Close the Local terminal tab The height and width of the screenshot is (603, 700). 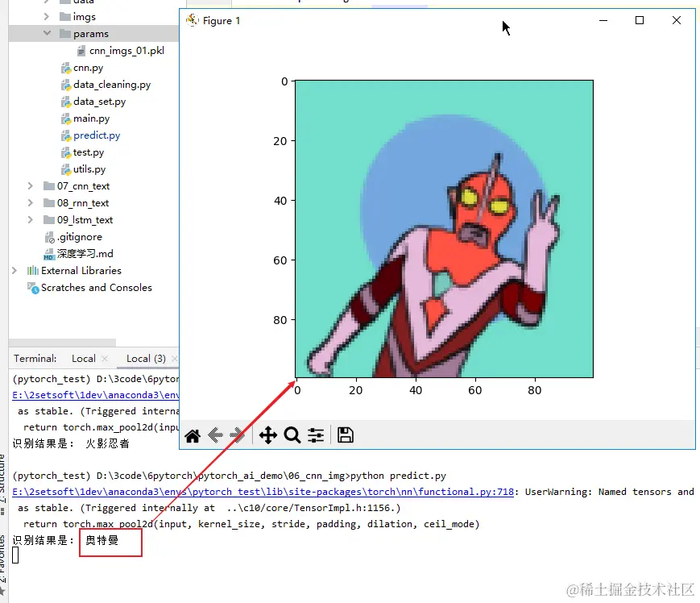[105, 358]
